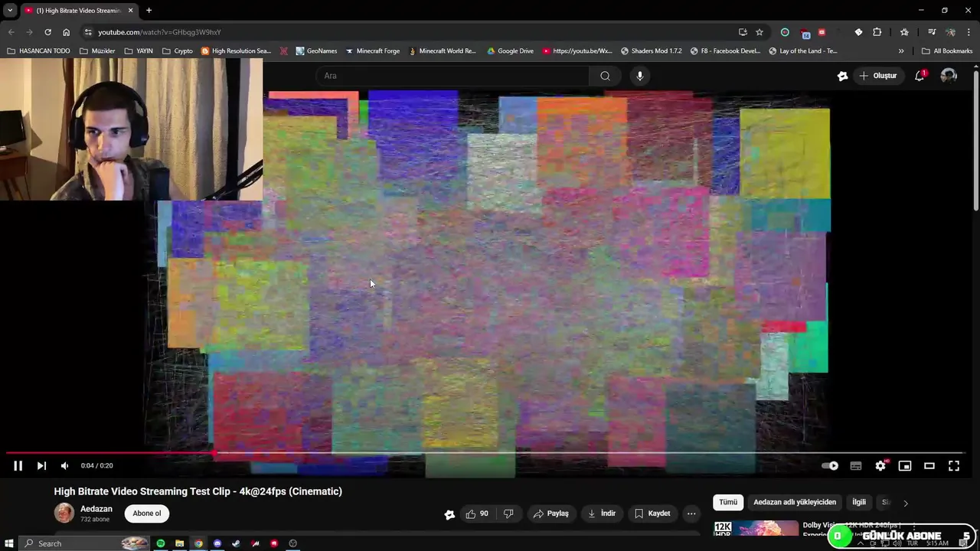Open a new tab with the plus button
The width and height of the screenshot is (980, 551).
(x=149, y=11)
